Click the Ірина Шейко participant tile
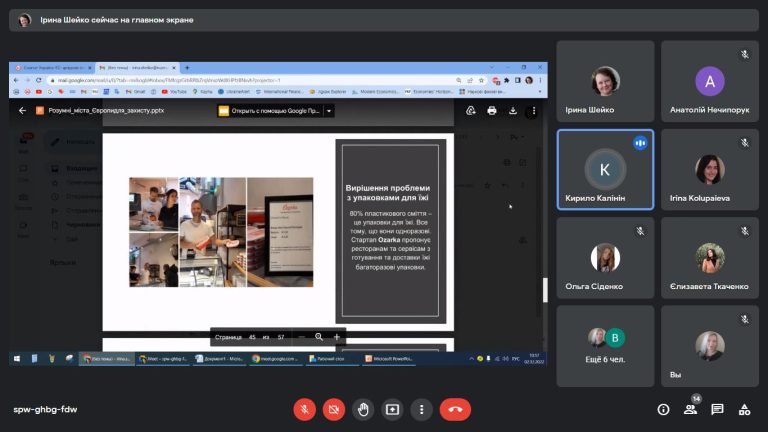 coord(605,81)
